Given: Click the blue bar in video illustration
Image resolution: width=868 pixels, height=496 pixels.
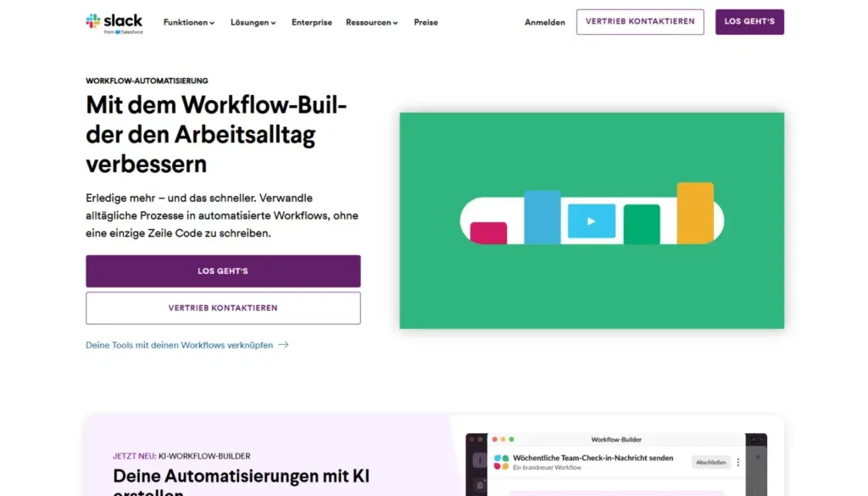Looking at the screenshot, I should click(542, 217).
